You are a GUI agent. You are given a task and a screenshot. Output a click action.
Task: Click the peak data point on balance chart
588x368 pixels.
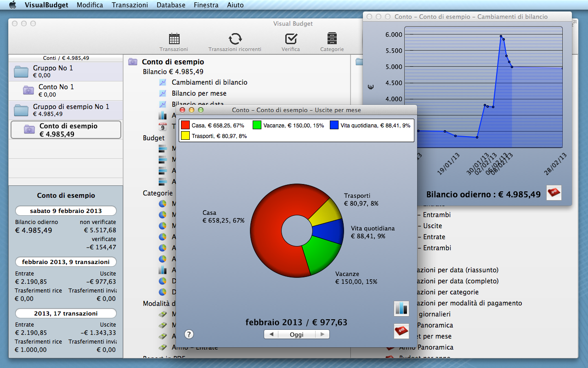501,36
